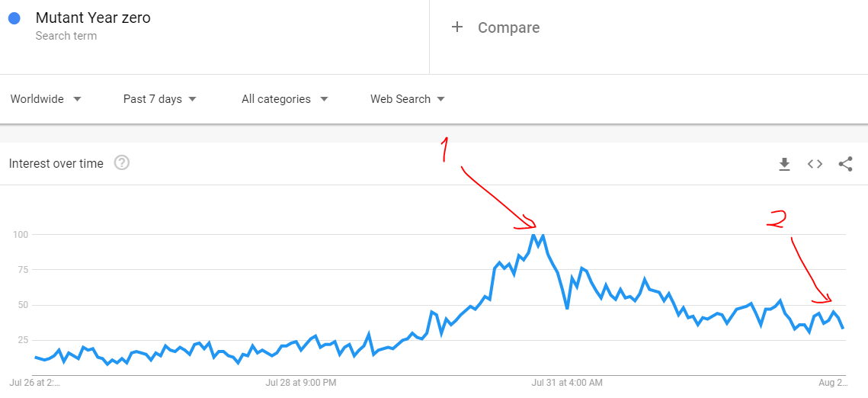The image size is (868, 398).
Task: Add a comparison term with Compare
Action: (509, 27)
